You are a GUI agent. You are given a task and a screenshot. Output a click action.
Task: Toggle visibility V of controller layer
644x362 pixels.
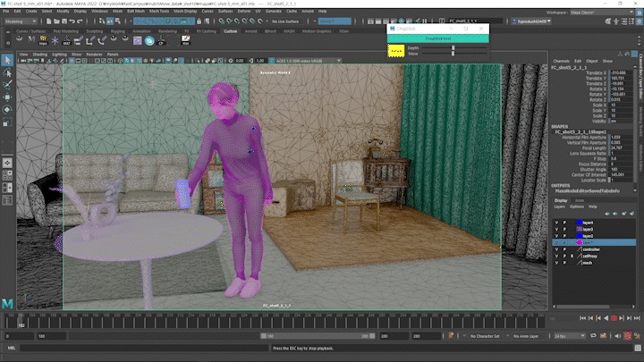[556, 249]
